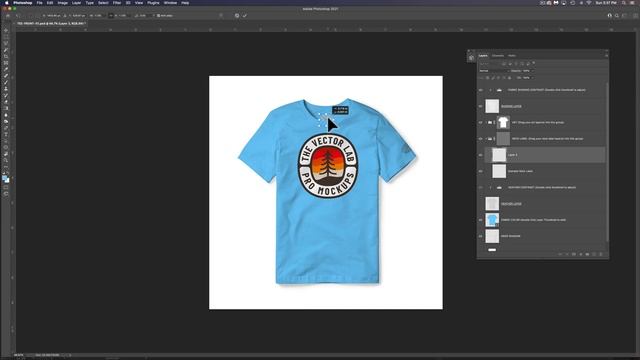Image resolution: width=640 pixels, height=360 pixels.
Task: Open Photoshop search magnifier icon
Action: [617, 16]
